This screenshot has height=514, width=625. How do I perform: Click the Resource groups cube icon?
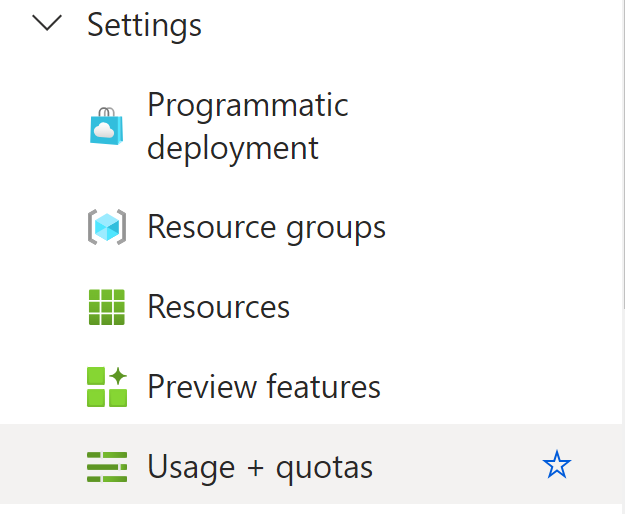[x=107, y=227]
